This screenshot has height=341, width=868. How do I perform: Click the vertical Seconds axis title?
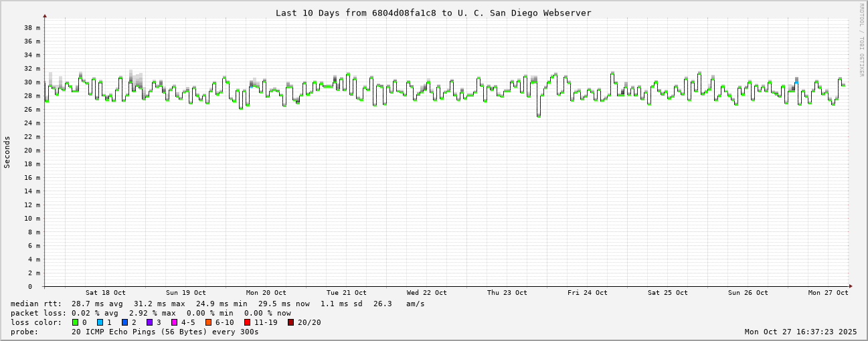[7, 152]
